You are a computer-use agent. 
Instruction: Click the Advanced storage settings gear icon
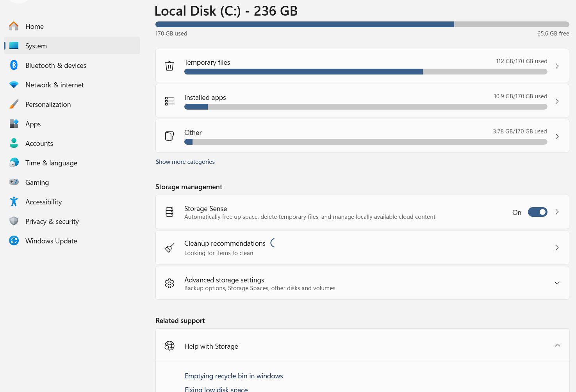point(169,283)
